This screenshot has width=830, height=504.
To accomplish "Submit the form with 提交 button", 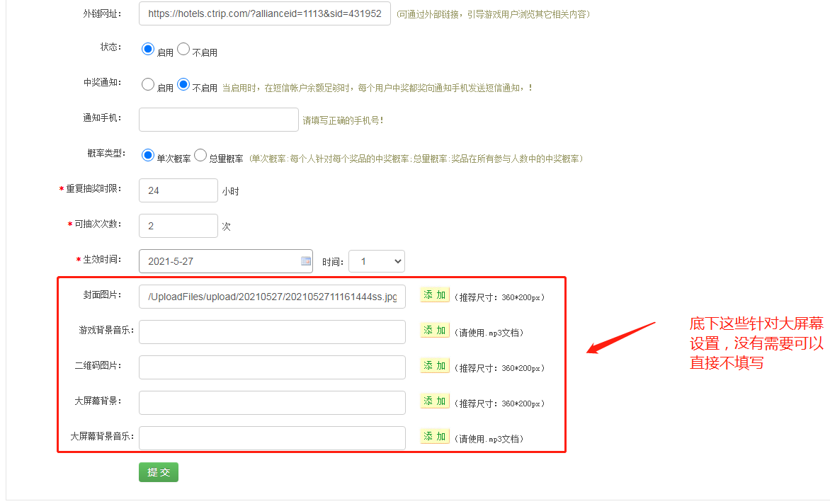I will (x=159, y=472).
